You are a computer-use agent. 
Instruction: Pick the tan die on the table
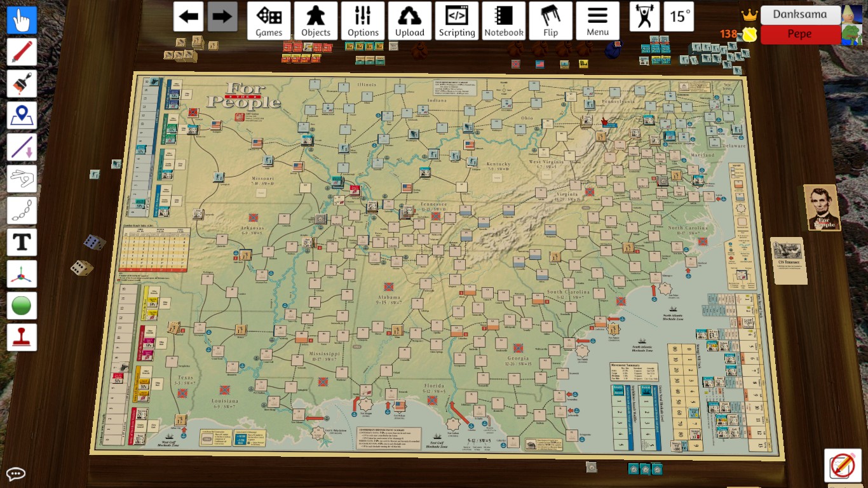(x=81, y=268)
